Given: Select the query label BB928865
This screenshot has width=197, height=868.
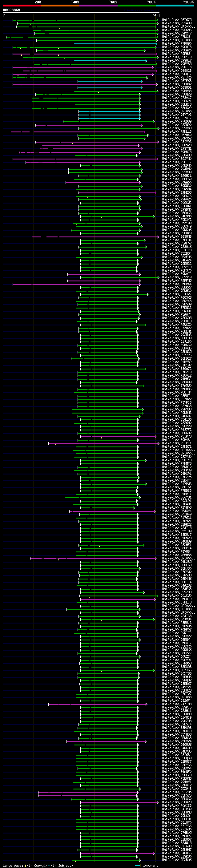Looking at the screenshot, I should tap(11, 10).
